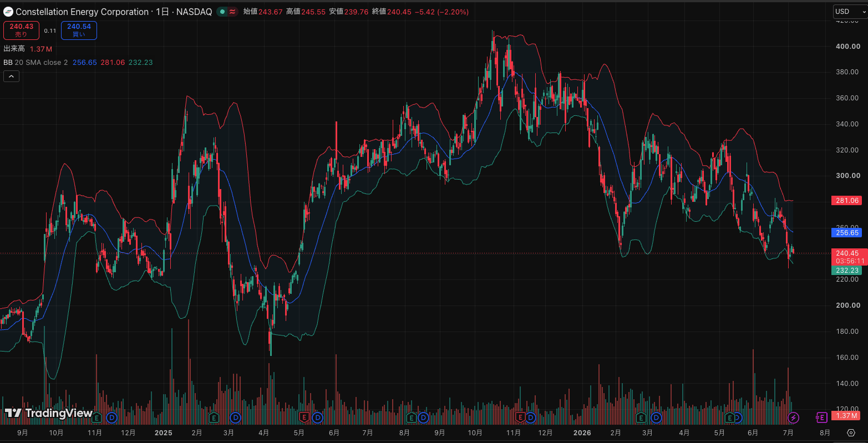The height and width of the screenshot is (443, 868).
Task: Open dividend D marker beside first 11月 label
Action: [112, 417]
